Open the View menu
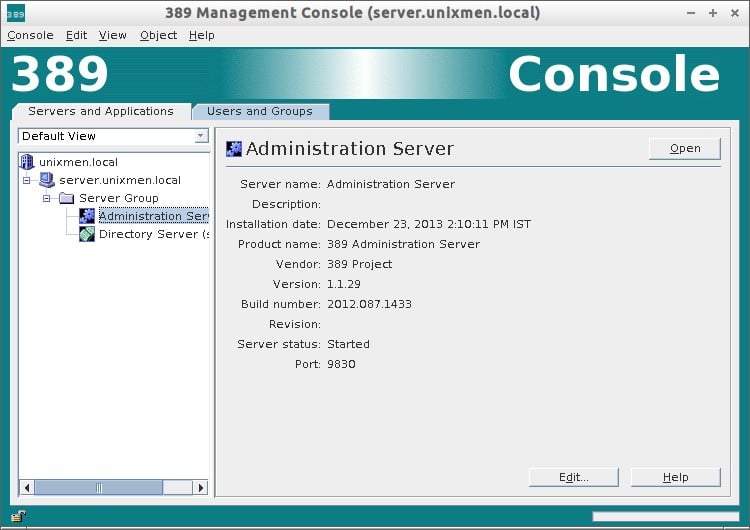This screenshot has height=530, width=750. tap(112, 35)
